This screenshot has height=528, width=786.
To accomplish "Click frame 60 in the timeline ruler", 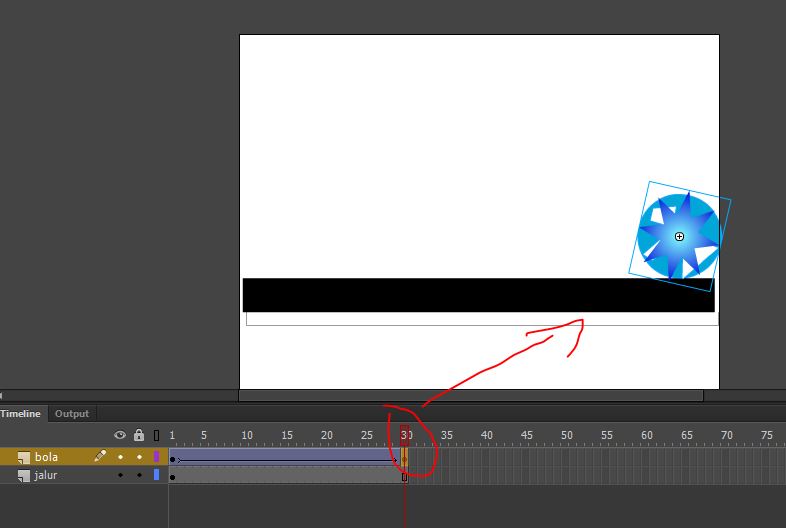I will 647,435.
